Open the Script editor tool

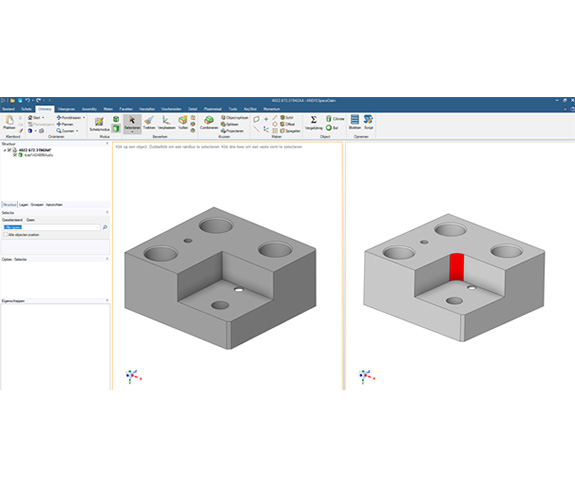(x=368, y=122)
